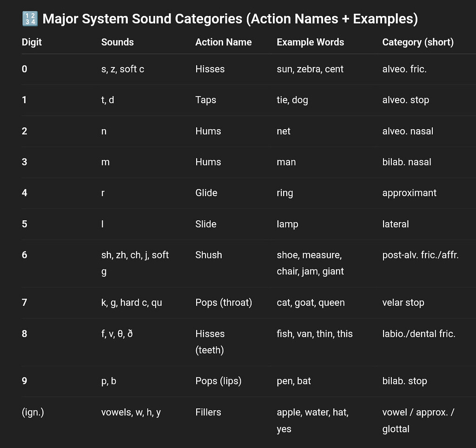Click the "Hisses (teeth)" action name

pos(210,342)
